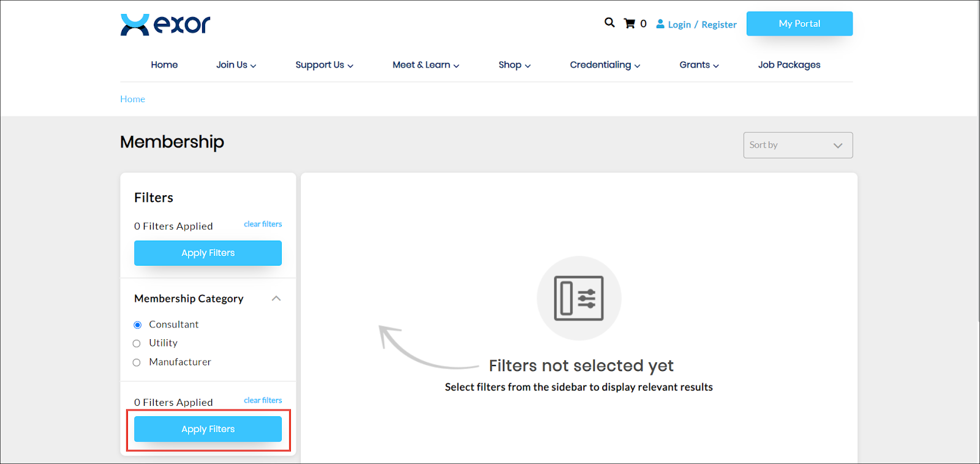This screenshot has width=980, height=464.
Task: Click the Register link
Action: click(x=719, y=24)
